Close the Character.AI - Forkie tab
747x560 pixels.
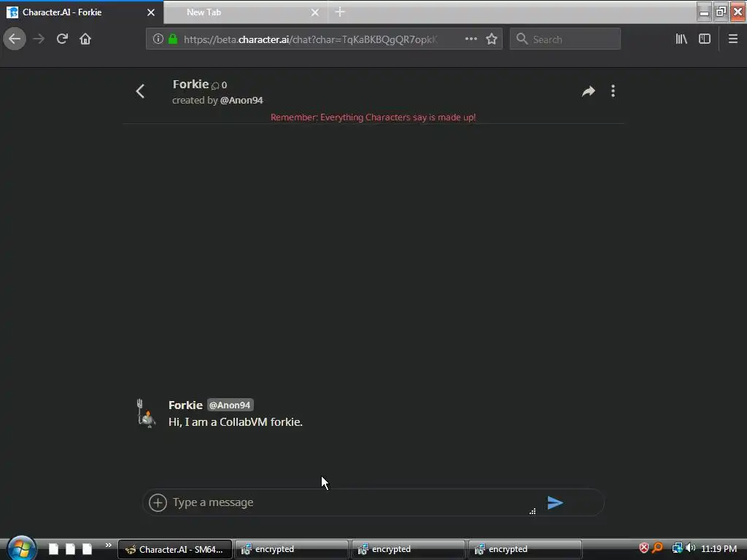(151, 12)
